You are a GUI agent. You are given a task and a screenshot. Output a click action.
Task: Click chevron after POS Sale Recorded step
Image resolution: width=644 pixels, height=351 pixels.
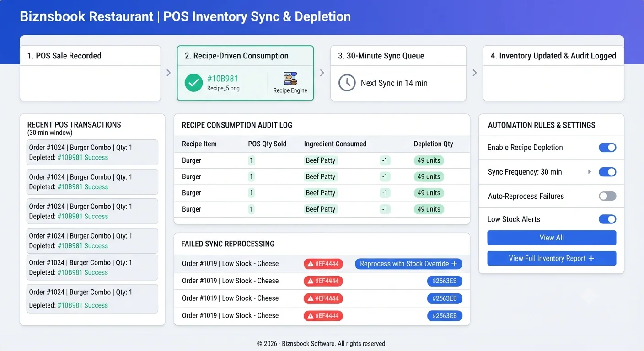click(169, 73)
